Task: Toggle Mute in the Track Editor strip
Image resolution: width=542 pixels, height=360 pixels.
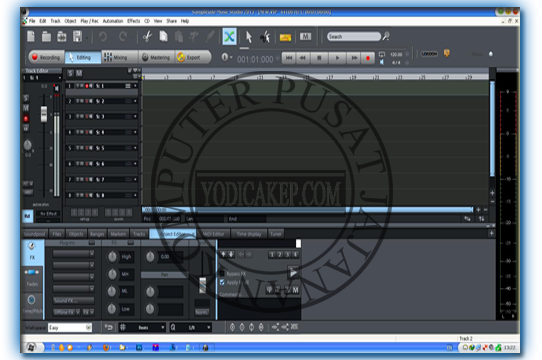Action: coord(26,108)
